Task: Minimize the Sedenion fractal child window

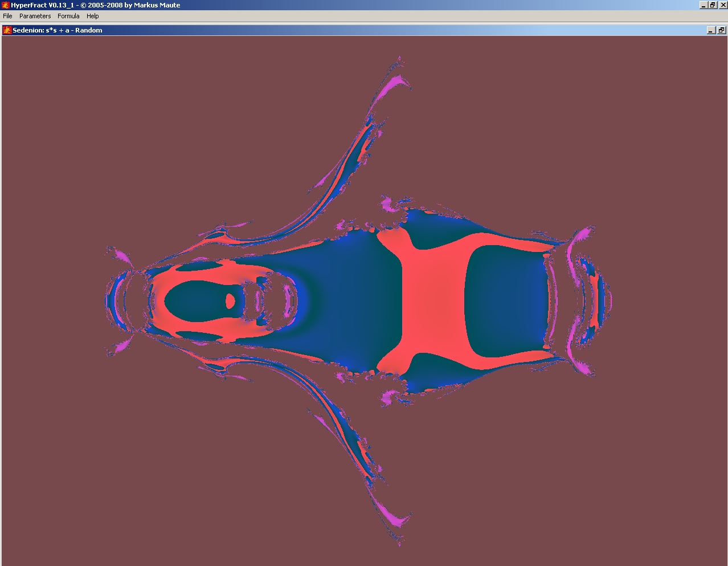Action: pos(711,30)
